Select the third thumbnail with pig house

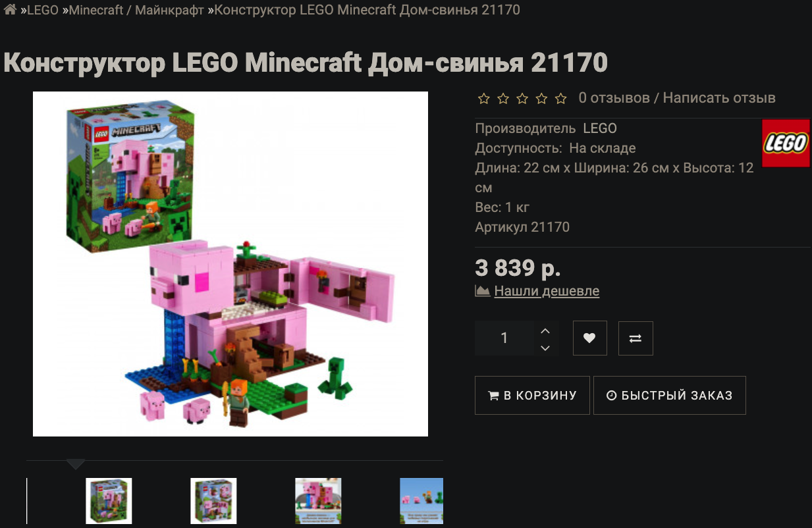(x=318, y=501)
